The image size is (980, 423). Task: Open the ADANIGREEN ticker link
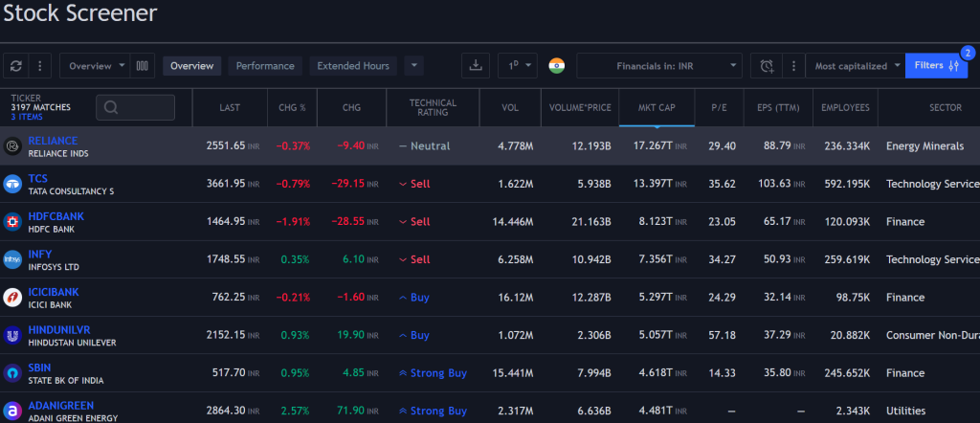(61, 406)
